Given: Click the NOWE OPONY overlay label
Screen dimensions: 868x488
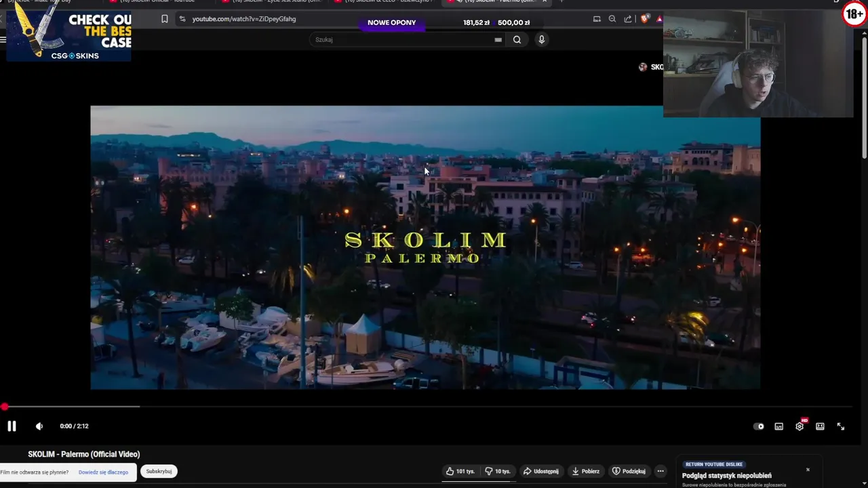Looking at the screenshot, I should [391, 22].
